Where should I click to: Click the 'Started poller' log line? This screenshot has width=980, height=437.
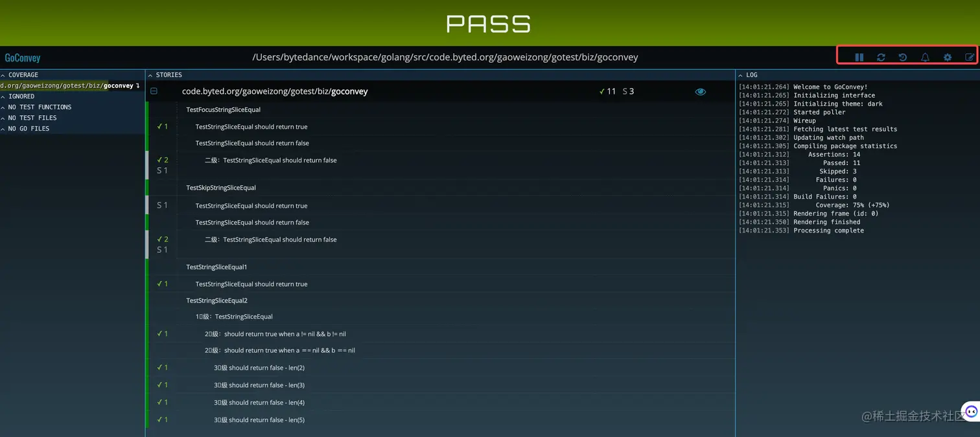tap(791, 112)
